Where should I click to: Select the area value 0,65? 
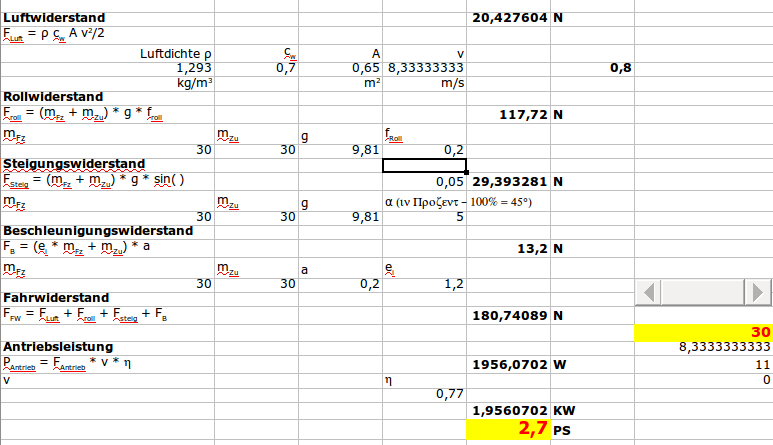coord(340,68)
